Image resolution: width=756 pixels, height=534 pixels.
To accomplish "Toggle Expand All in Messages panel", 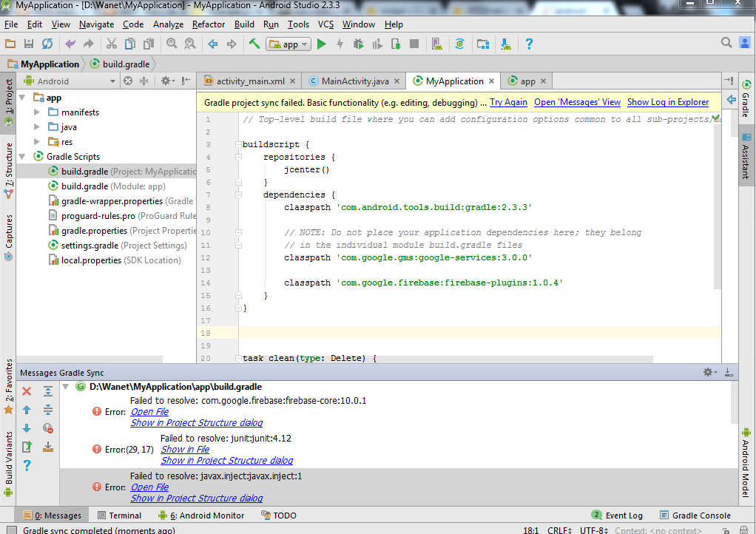I will [x=48, y=391].
